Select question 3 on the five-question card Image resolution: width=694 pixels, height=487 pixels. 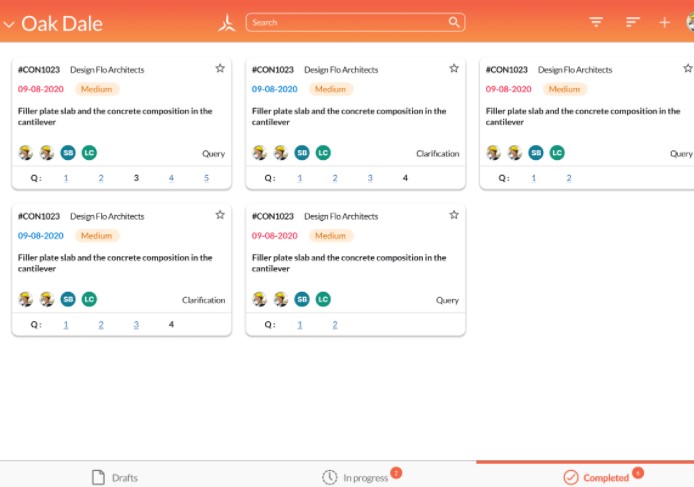tap(136, 178)
